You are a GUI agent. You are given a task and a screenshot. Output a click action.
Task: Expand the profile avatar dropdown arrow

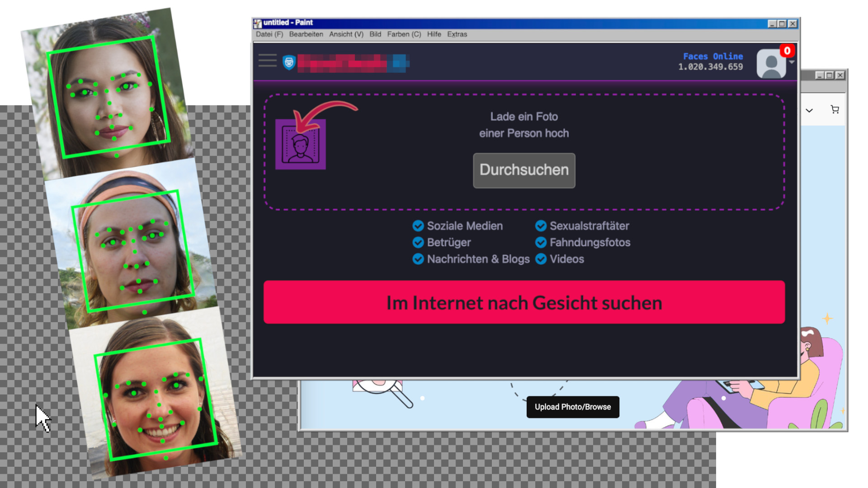coord(792,62)
